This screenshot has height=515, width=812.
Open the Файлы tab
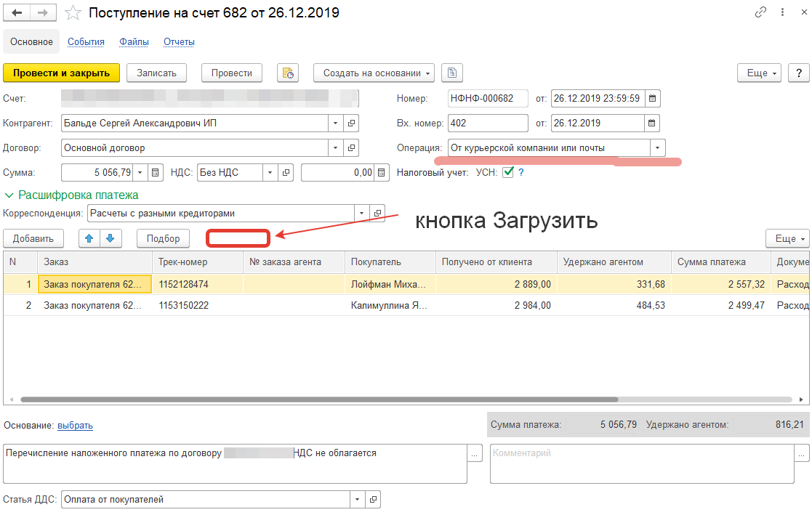coord(134,42)
